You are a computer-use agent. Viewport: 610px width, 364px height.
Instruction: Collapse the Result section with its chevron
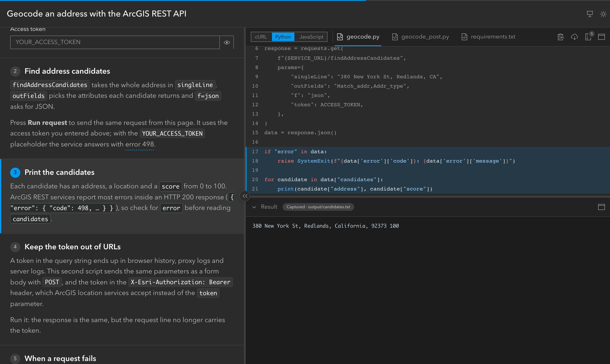(254, 207)
